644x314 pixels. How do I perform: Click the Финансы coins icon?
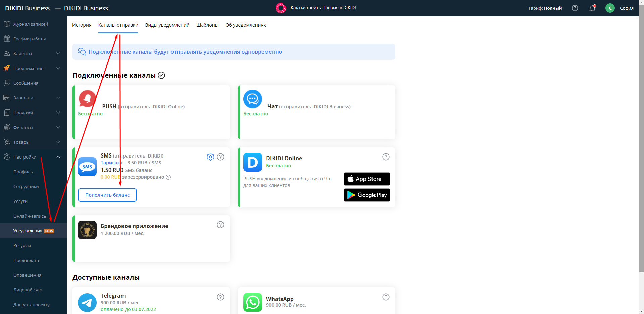click(x=7, y=127)
